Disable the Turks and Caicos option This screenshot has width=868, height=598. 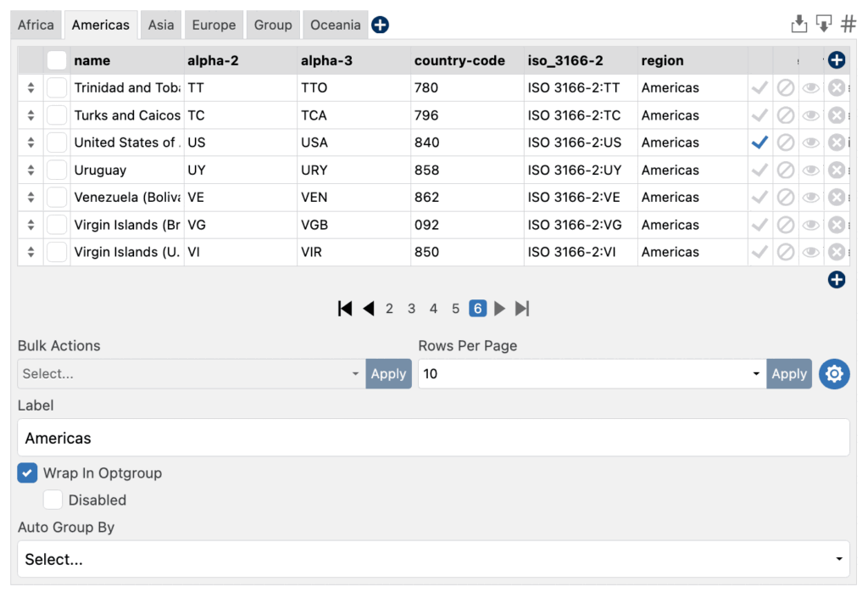pos(786,115)
